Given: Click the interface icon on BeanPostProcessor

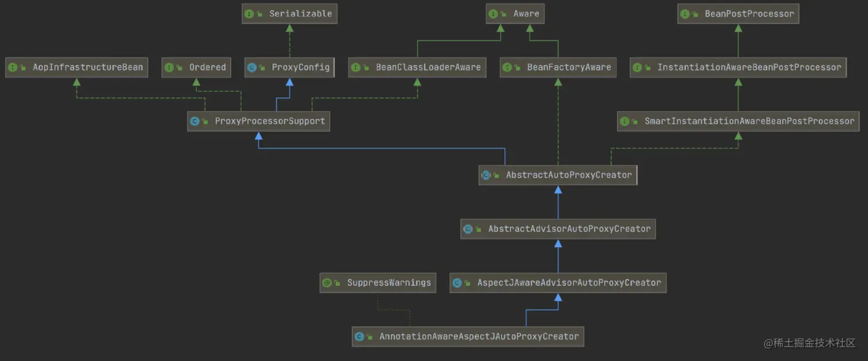Looking at the screenshot, I should tap(685, 14).
